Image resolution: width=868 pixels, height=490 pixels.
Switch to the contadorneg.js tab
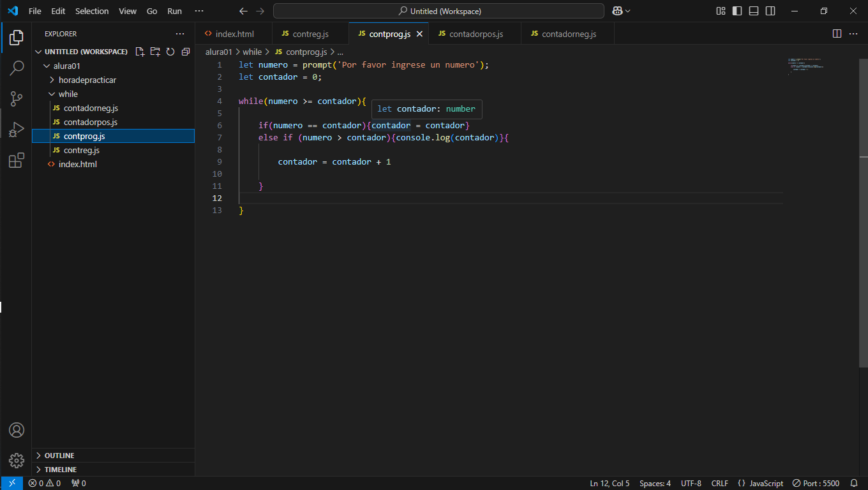(x=569, y=34)
